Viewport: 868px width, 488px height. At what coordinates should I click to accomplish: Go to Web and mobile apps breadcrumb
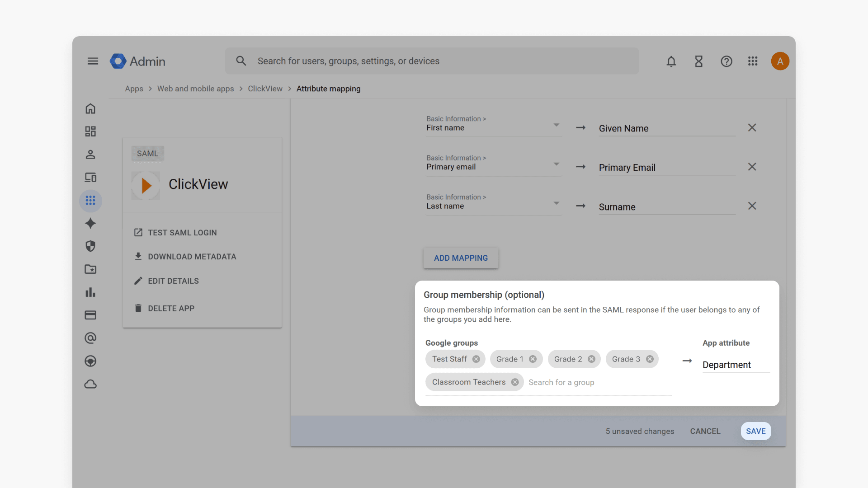195,89
